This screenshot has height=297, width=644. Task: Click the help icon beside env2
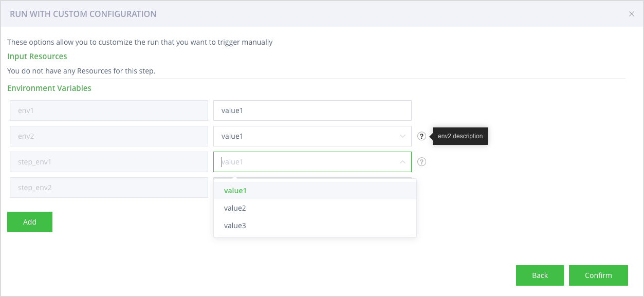pos(421,136)
